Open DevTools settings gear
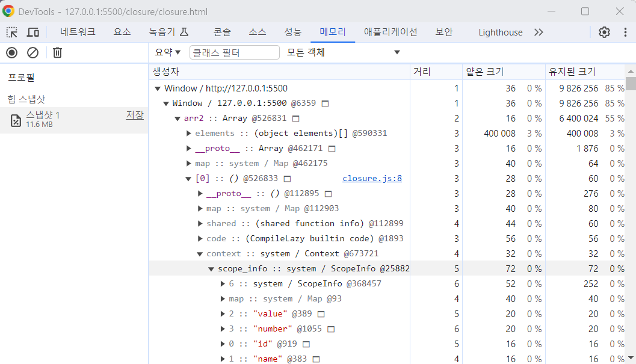636x364 pixels. [604, 31]
